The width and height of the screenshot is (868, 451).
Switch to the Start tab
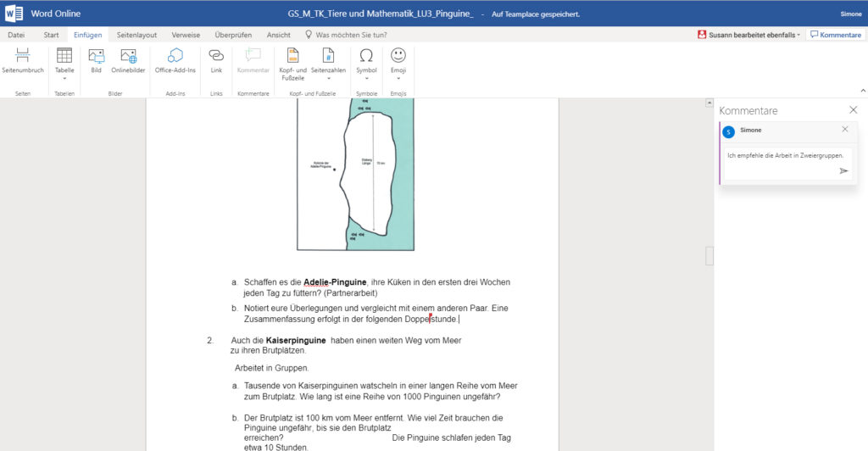(51, 34)
